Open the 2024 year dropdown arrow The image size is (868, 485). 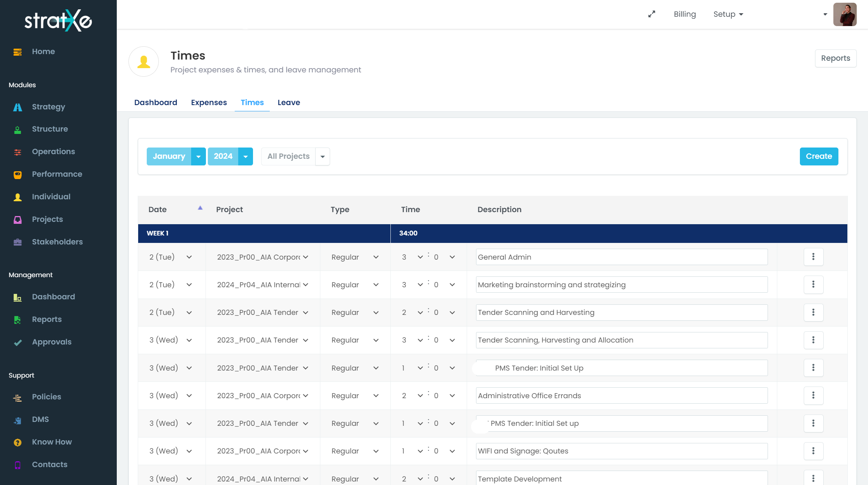245,156
